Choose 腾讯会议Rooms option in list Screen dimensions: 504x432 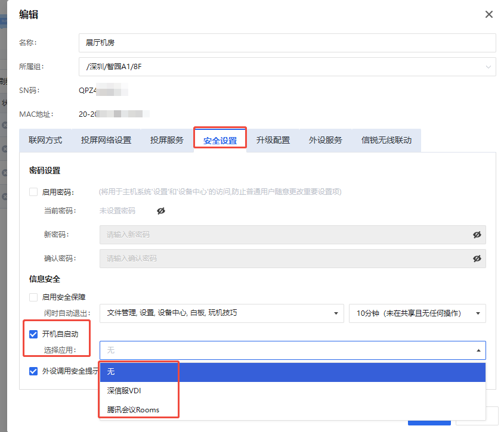coord(134,410)
